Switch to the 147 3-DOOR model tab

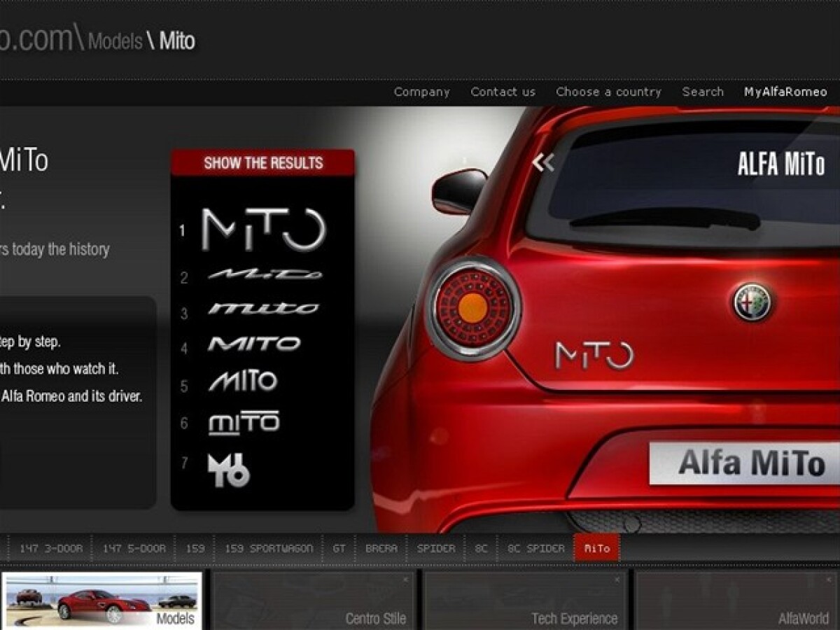tap(50, 548)
